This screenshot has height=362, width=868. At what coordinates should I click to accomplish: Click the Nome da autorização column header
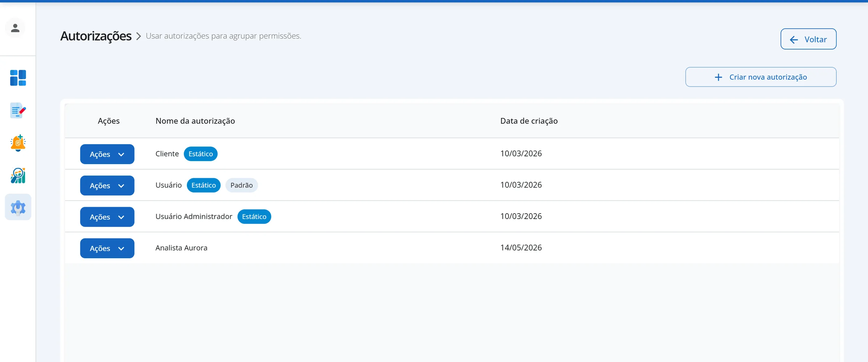coord(195,121)
